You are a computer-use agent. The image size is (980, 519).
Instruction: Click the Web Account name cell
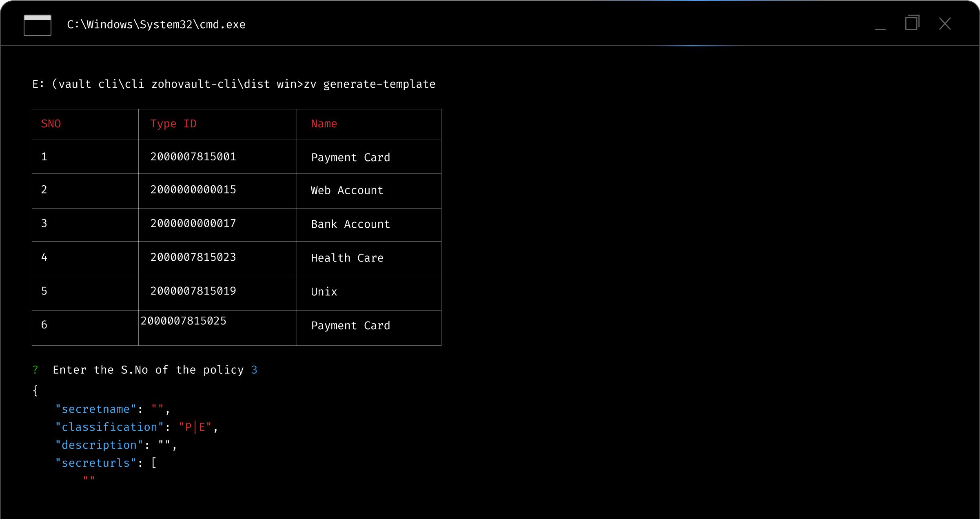[347, 191]
